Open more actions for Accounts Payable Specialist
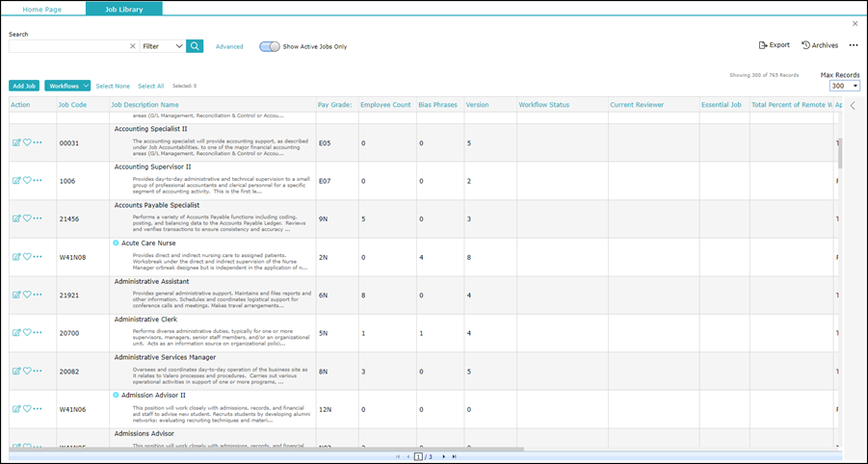Viewport: 868px width, 464px height. (37, 219)
